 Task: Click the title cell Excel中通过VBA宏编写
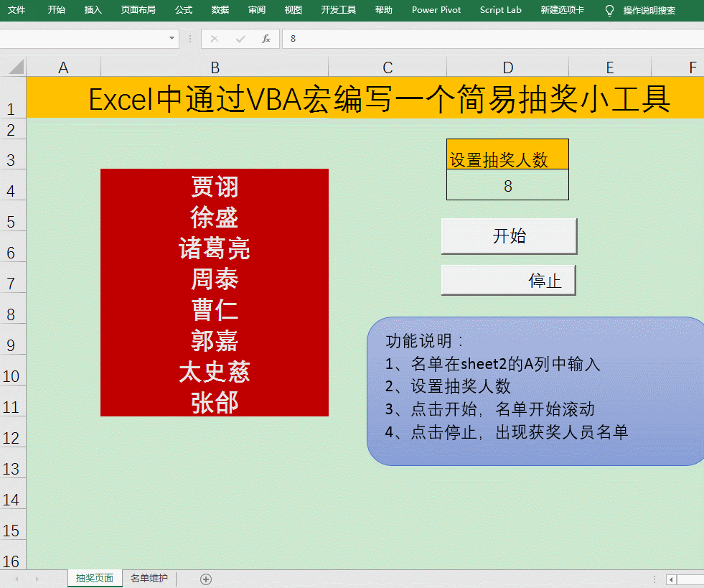380,99
